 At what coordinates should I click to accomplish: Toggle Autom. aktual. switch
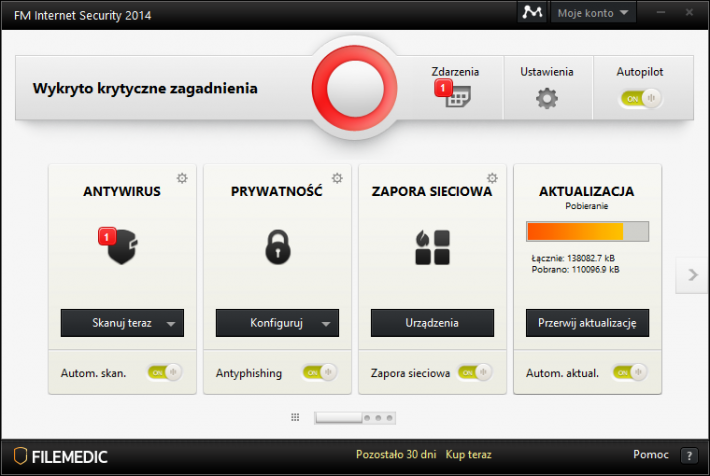pyautogui.click(x=630, y=372)
